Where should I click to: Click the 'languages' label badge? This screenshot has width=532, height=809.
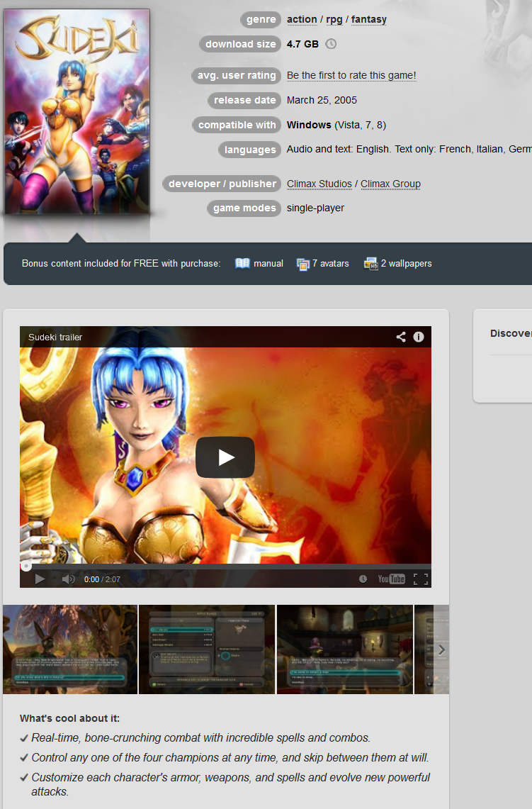249,150
